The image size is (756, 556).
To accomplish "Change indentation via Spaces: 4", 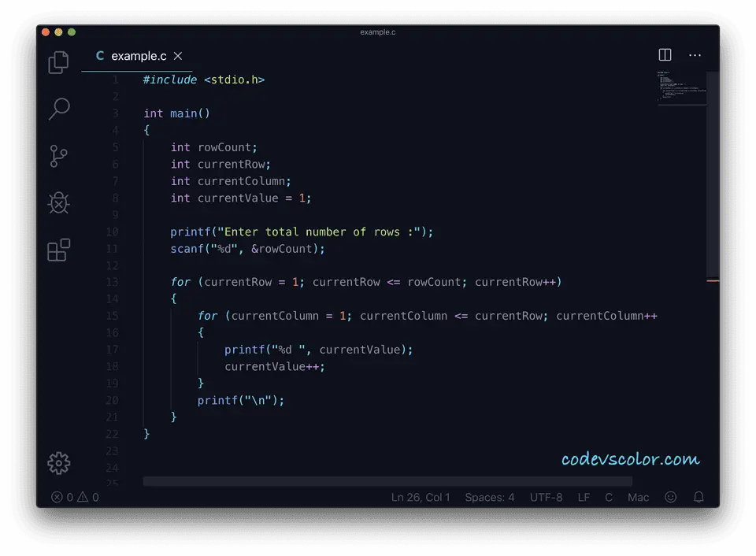I will [x=489, y=498].
